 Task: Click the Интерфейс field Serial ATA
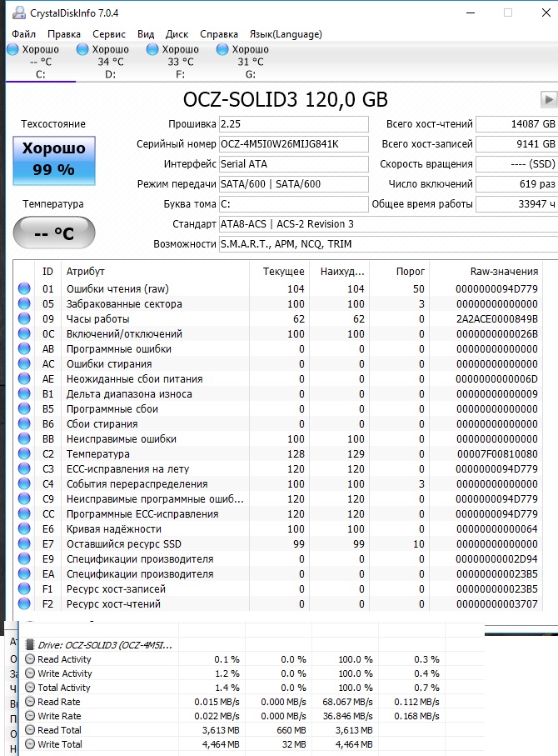coord(294,164)
